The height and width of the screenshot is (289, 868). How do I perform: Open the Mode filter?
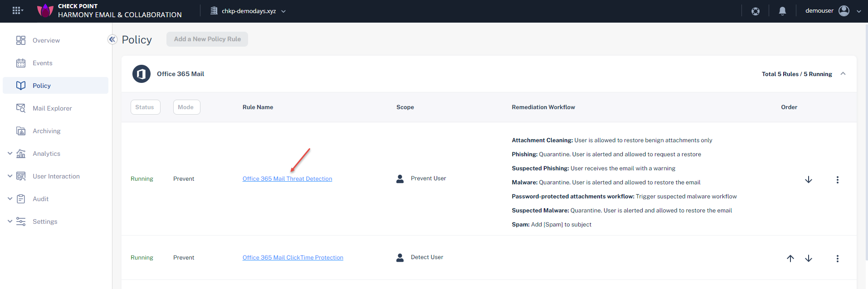[x=186, y=107]
